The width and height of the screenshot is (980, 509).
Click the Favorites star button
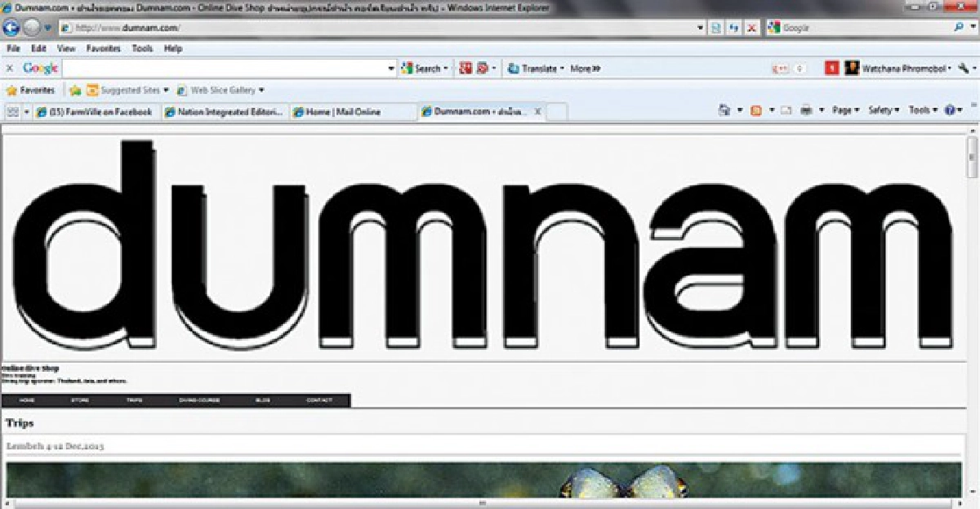point(31,90)
